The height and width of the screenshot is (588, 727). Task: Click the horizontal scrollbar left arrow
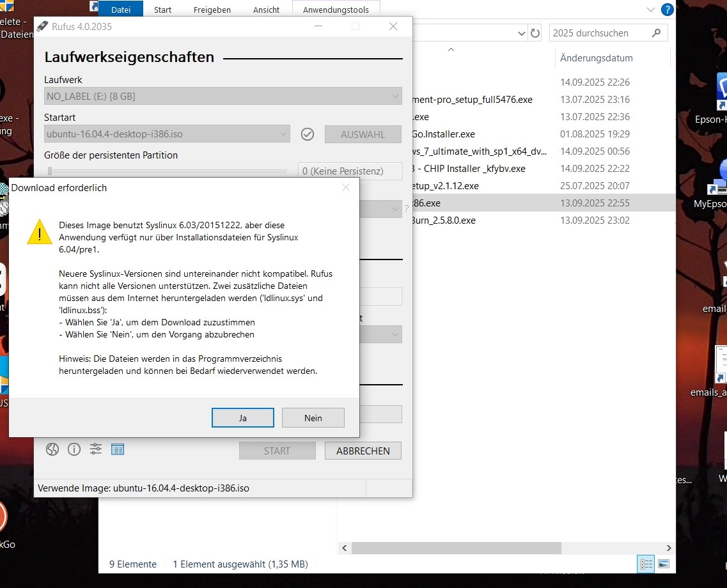coord(345,548)
